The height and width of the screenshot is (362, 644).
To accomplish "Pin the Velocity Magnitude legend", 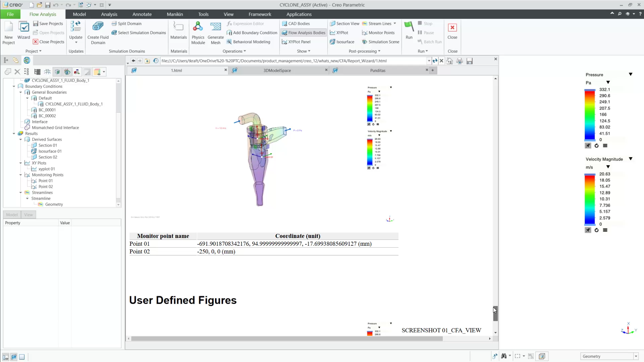I will point(588,230).
